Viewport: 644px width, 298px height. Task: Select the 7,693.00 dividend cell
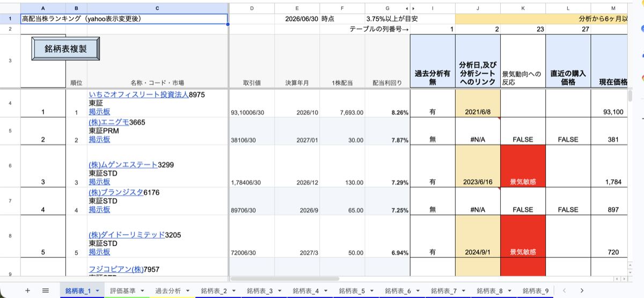[x=342, y=103]
